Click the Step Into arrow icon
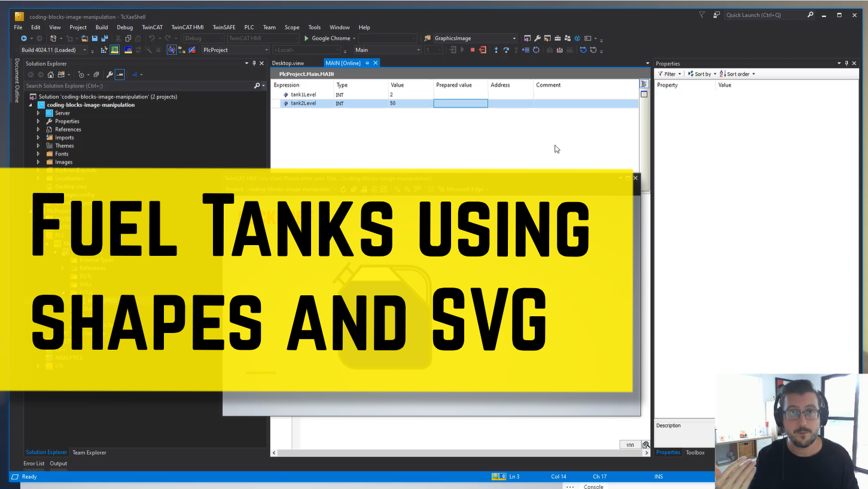The height and width of the screenshot is (489, 868). (x=496, y=50)
